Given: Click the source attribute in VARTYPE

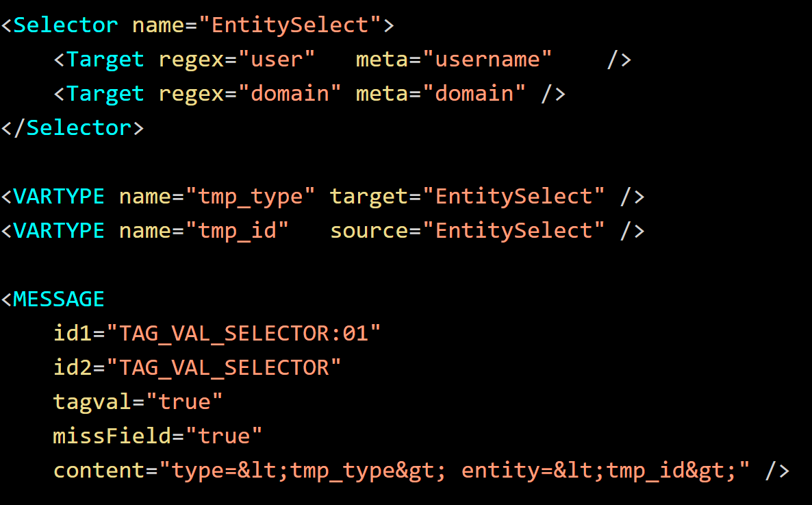Looking at the screenshot, I should click(x=369, y=231).
